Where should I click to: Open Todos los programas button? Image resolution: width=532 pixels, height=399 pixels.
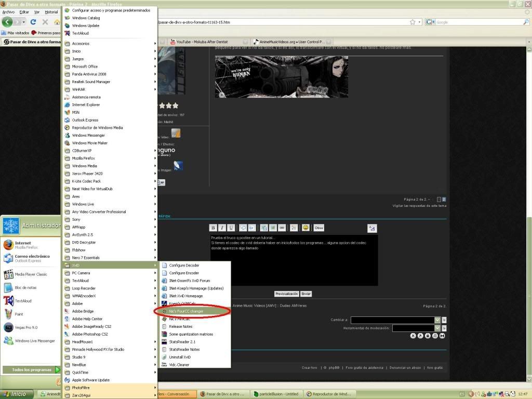(32, 370)
